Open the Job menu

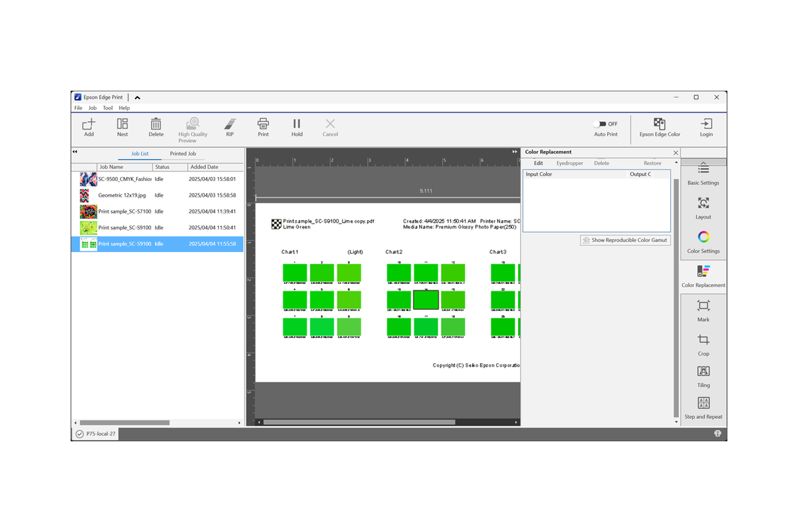tap(92, 108)
